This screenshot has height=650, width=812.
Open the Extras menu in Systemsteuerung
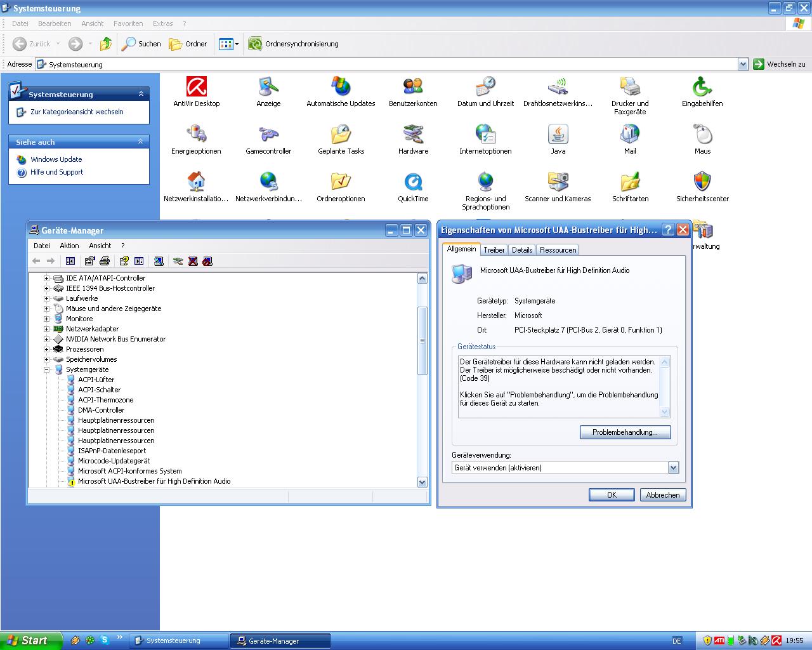(x=162, y=23)
